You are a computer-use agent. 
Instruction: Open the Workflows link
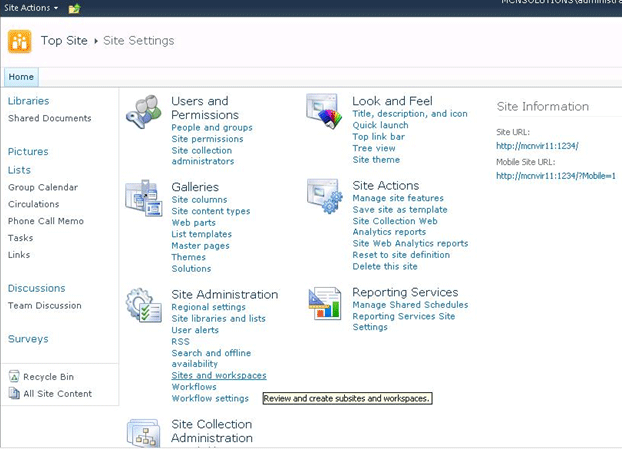coord(194,387)
